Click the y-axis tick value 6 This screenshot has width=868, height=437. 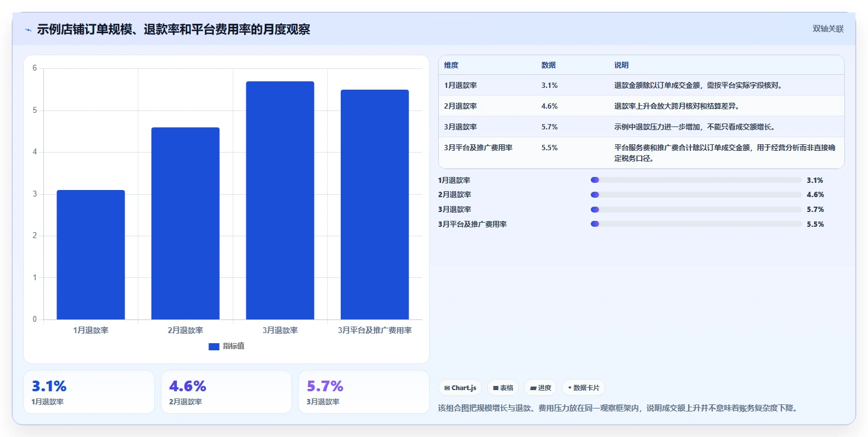[x=34, y=68]
